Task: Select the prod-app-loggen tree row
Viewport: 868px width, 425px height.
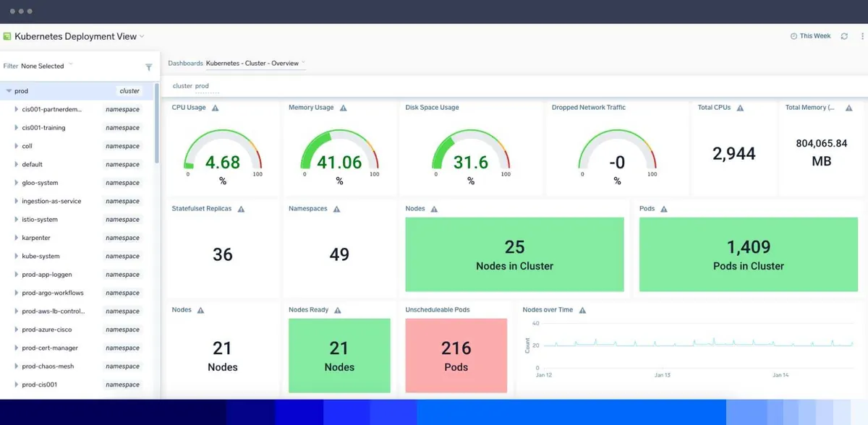Action: 78,275
